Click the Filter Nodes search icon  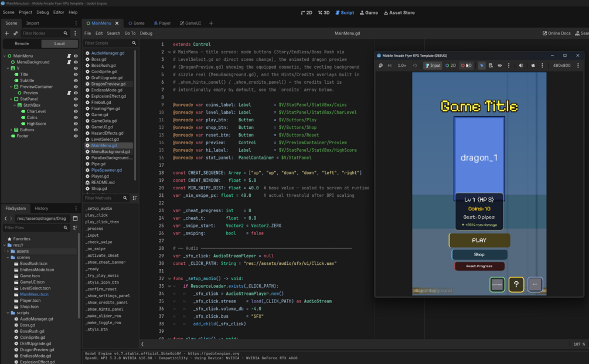[66, 33]
